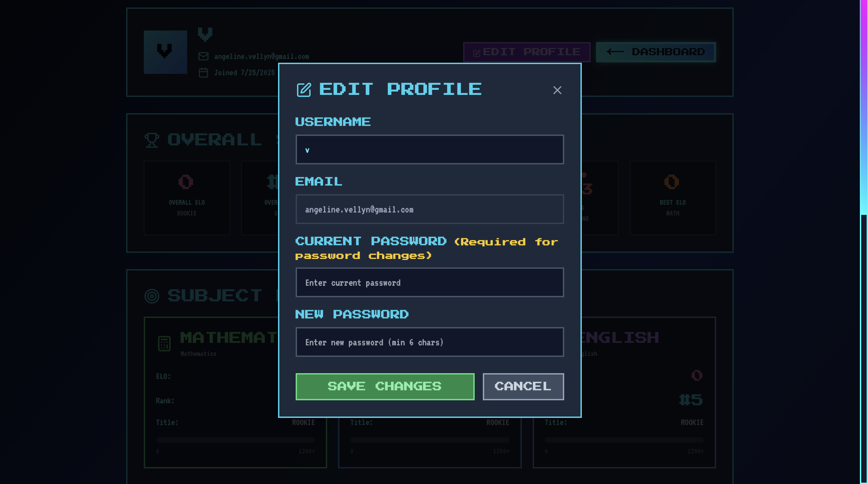Click the Username input field
Screen dimensions: 868x484
click(430, 150)
